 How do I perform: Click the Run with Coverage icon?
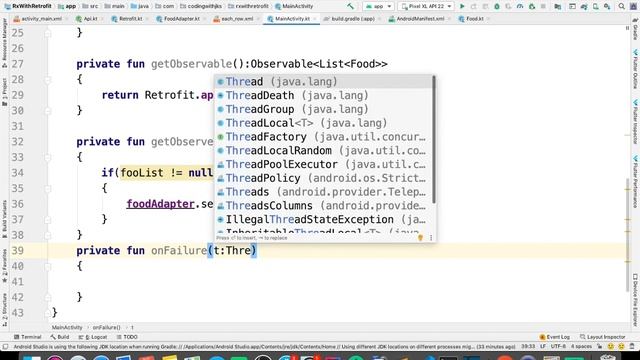tap(508, 7)
